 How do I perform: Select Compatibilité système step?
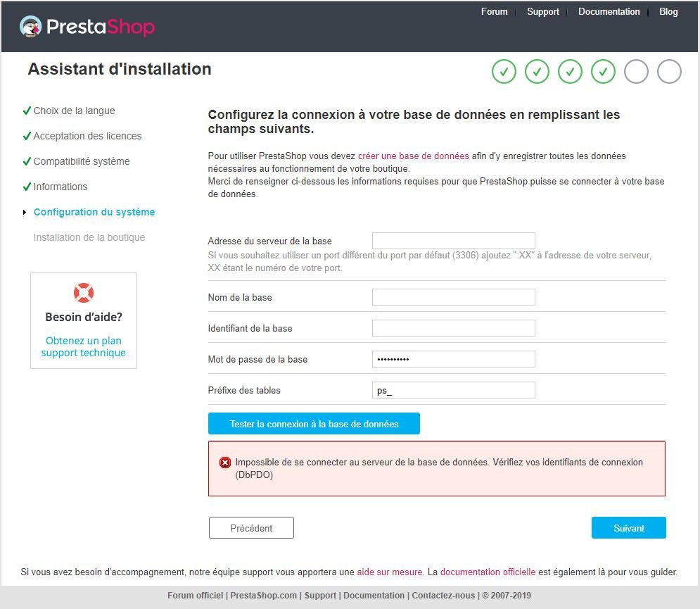82,161
